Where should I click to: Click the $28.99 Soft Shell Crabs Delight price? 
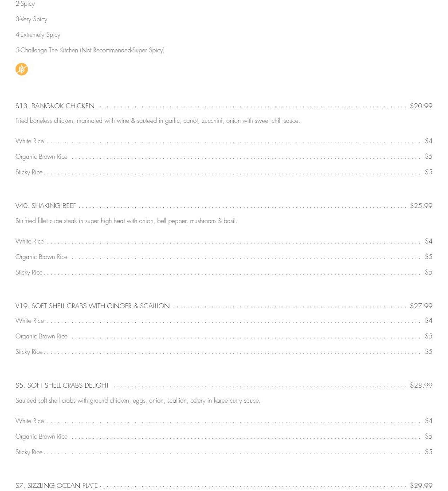point(421,385)
